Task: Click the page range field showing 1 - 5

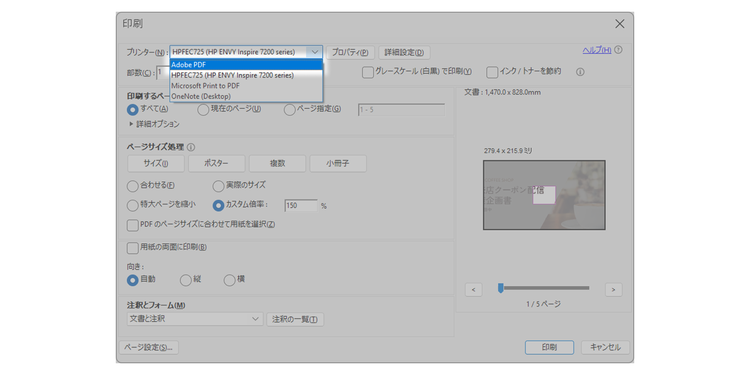Action: coord(401,110)
